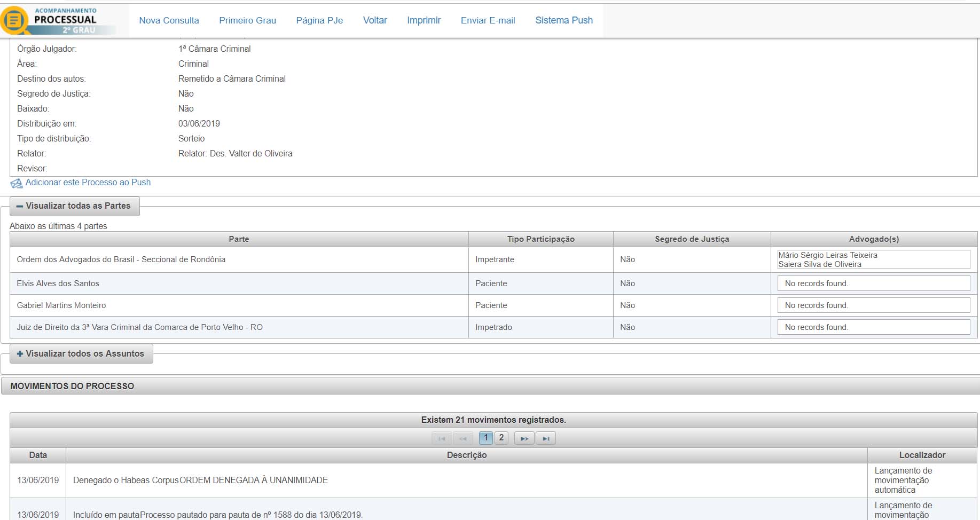Go to next page of movements

tap(524, 438)
